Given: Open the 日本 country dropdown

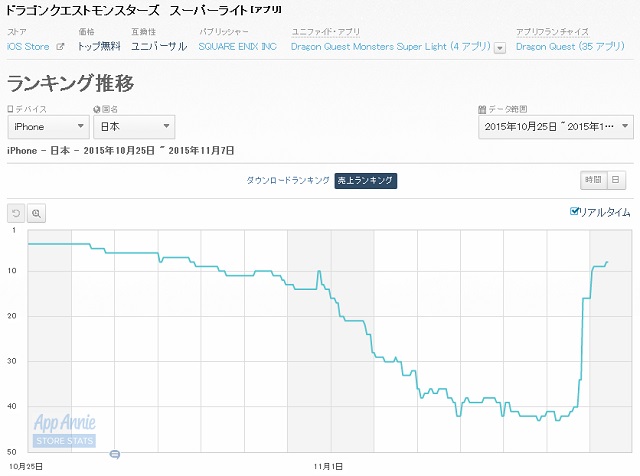Looking at the screenshot, I should tap(134, 127).
